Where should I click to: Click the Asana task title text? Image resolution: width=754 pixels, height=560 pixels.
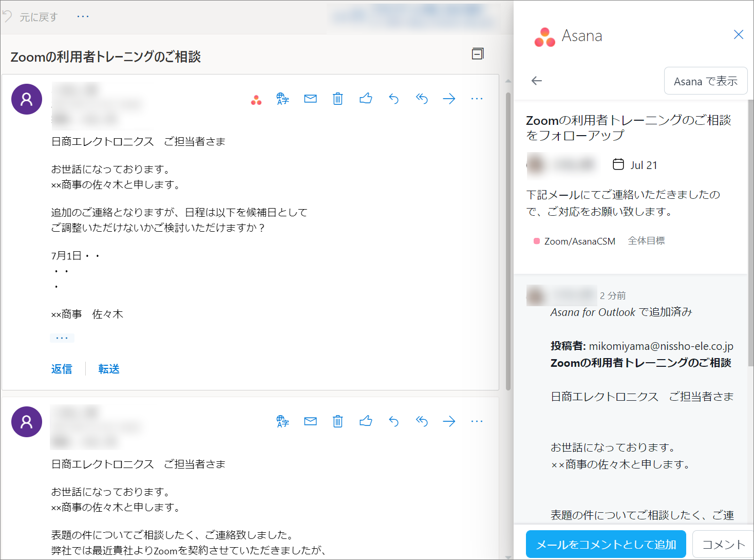tap(629, 127)
